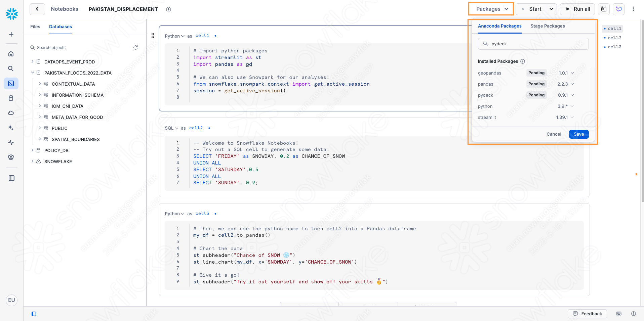Open the Copilot chat icon in toolbar

click(x=618, y=9)
